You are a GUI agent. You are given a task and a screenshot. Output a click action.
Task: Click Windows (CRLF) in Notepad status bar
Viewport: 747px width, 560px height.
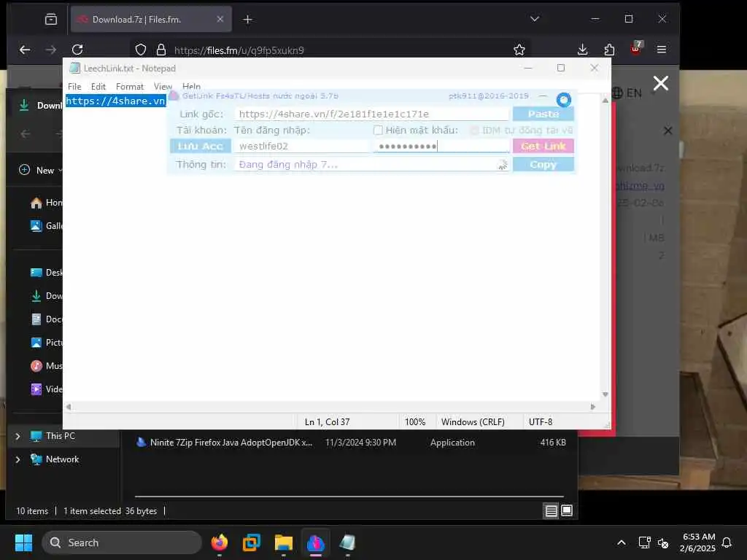(x=473, y=422)
